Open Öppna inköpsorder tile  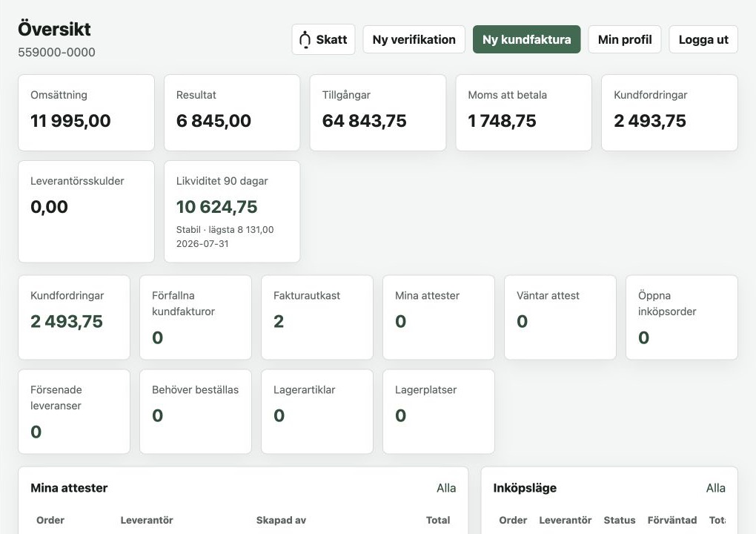tap(682, 317)
